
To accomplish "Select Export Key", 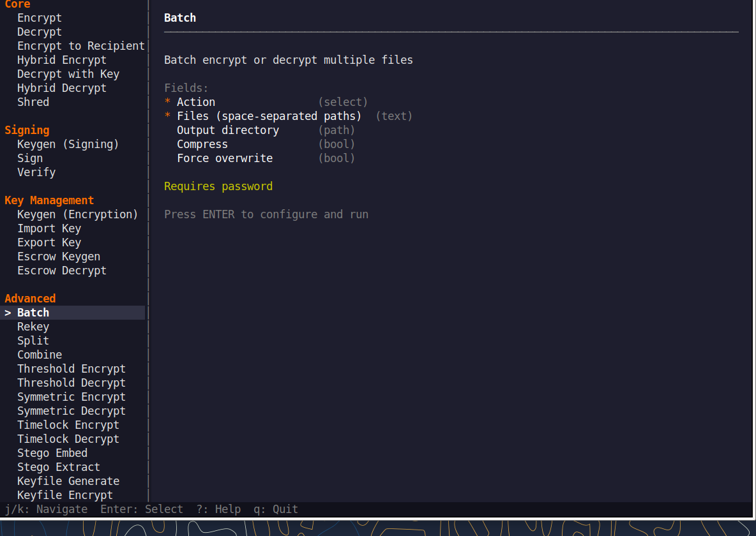I will click(x=49, y=242).
